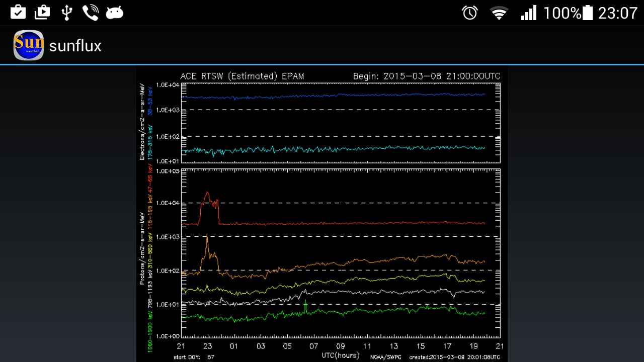Screen dimensions: 644x362
Task: Tap the alarm clock status icon
Action: coord(469,13)
